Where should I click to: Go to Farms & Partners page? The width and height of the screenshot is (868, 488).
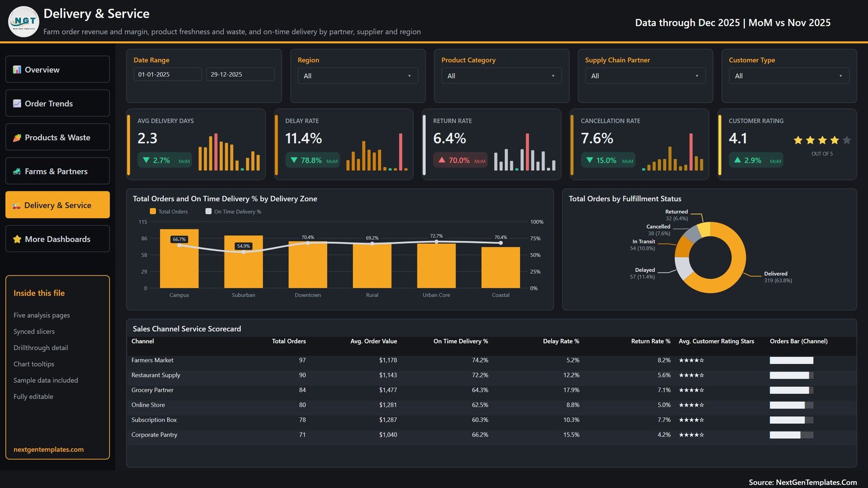point(58,171)
